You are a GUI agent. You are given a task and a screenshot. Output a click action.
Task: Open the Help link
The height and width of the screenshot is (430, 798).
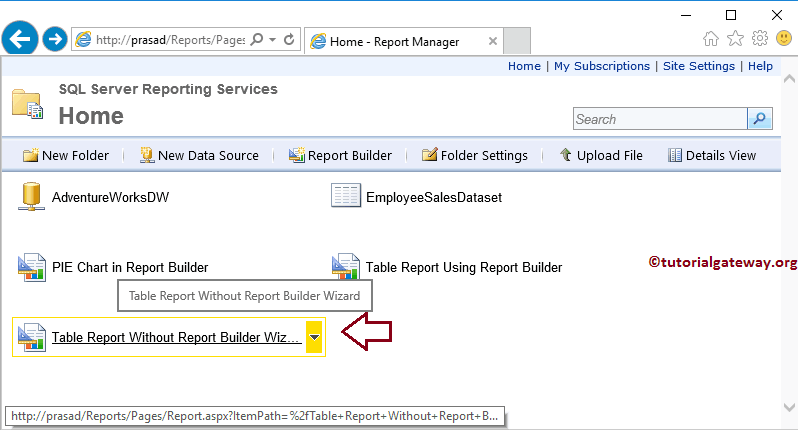point(760,66)
